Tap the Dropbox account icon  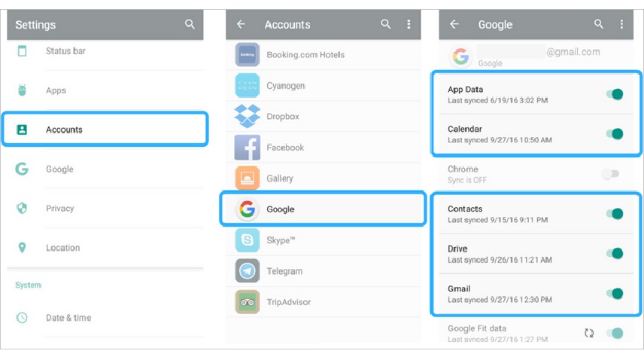click(x=248, y=116)
